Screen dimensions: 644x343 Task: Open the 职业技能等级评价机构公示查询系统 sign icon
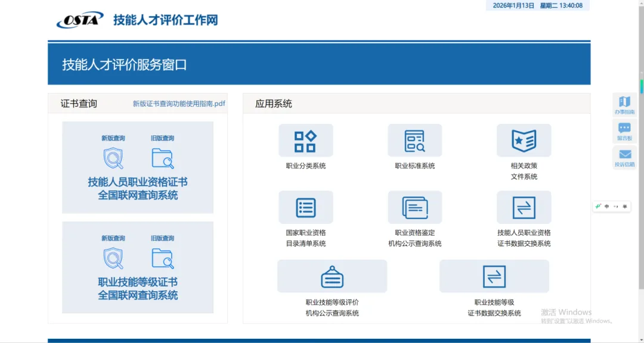pyautogui.click(x=332, y=276)
